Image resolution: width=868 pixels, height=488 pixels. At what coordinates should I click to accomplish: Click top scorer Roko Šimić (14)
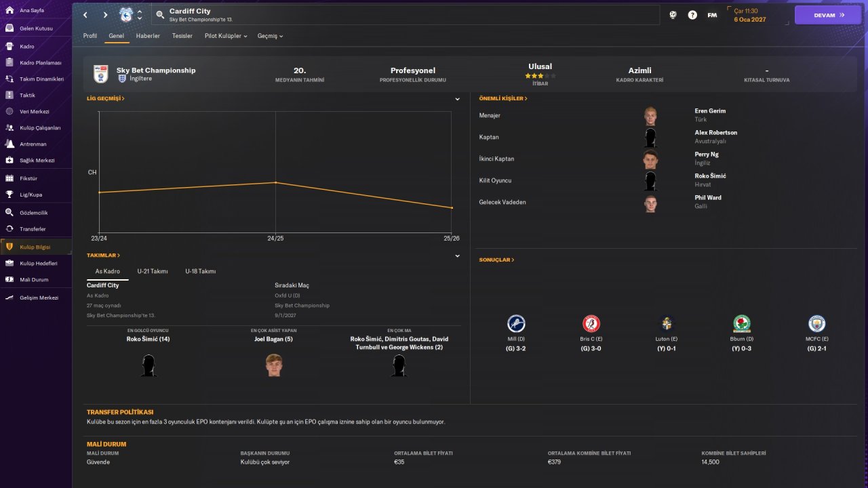[148, 339]
